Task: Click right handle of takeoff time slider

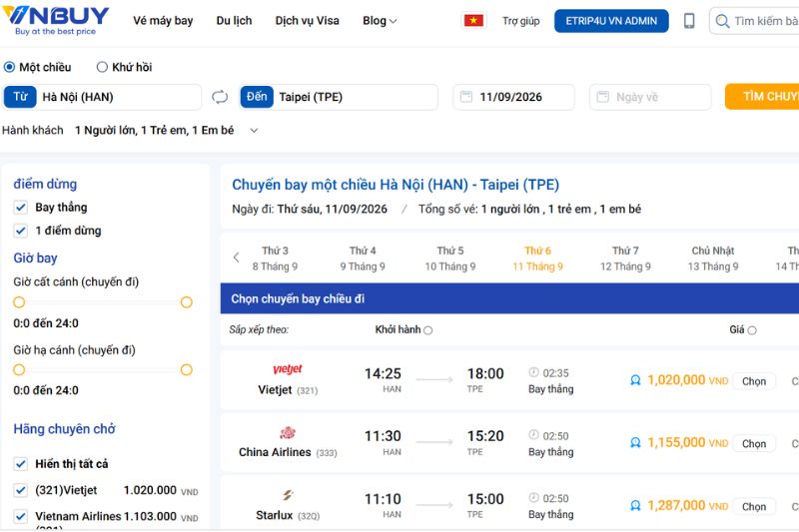Action: (x=187, y=302)
